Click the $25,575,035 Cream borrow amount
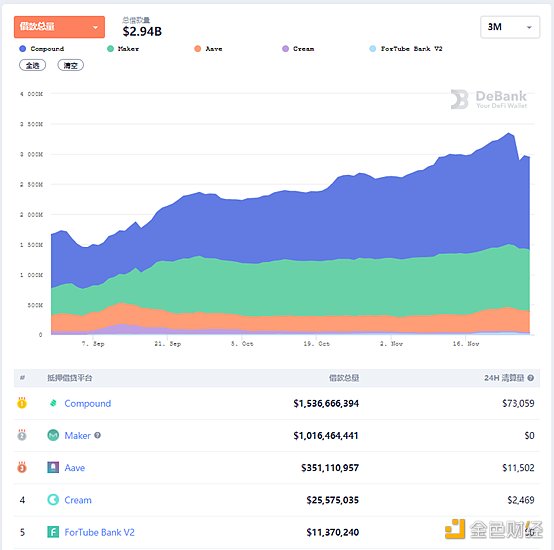This screenshot has width=554, height=550. (332, 500)
